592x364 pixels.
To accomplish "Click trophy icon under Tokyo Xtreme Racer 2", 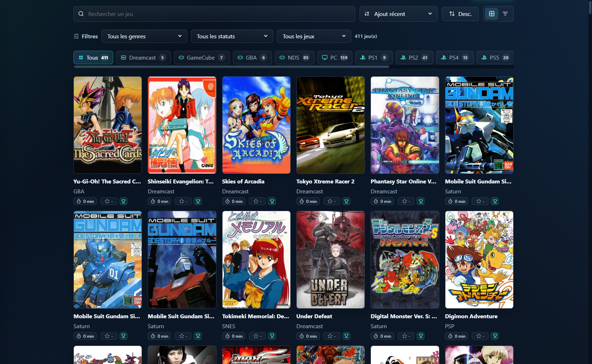I will [x=346, y=201].
